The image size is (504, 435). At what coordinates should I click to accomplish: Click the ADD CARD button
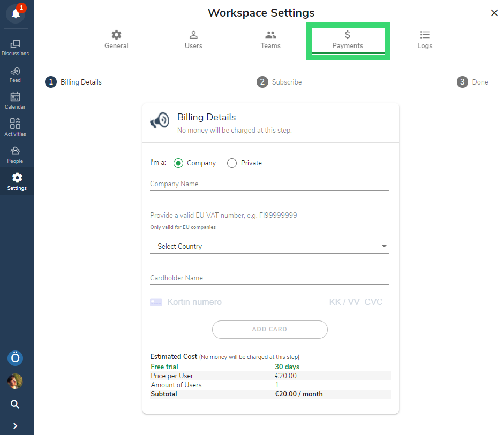270,330
